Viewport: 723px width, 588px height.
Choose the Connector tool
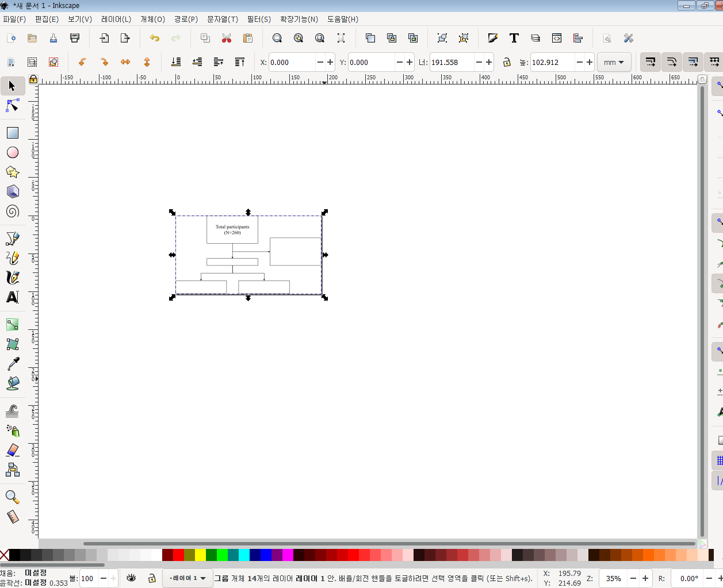[x=12, y=470]
